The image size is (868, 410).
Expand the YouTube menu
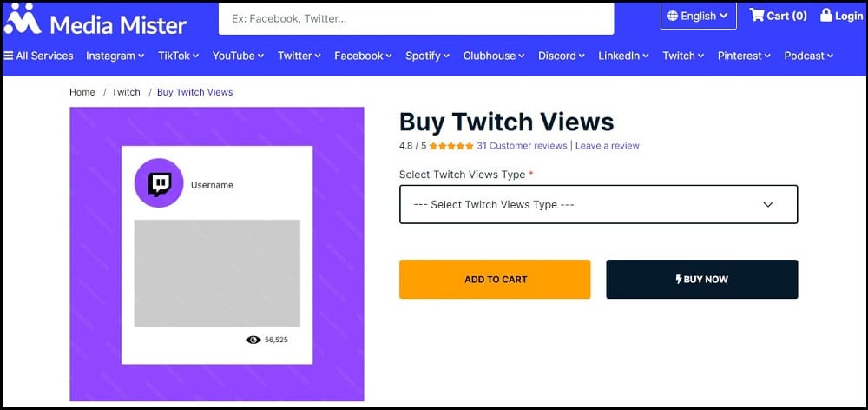click(x=238, y=56)
